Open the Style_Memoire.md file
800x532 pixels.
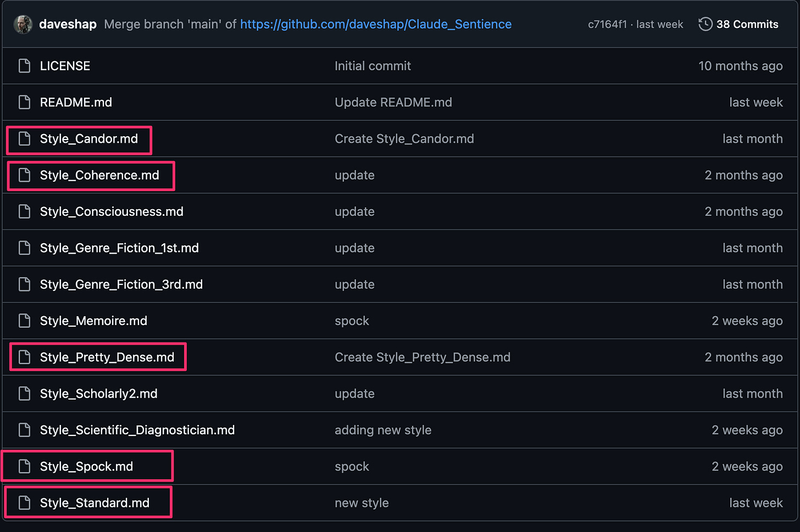point(93,321)
